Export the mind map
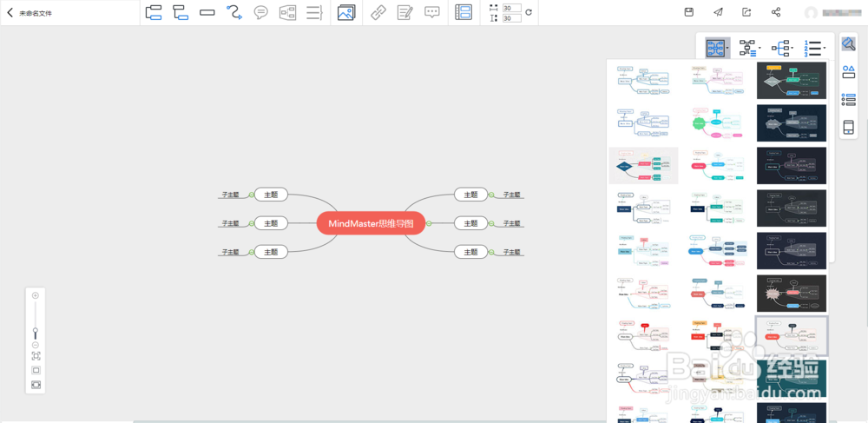 point(746,12)
